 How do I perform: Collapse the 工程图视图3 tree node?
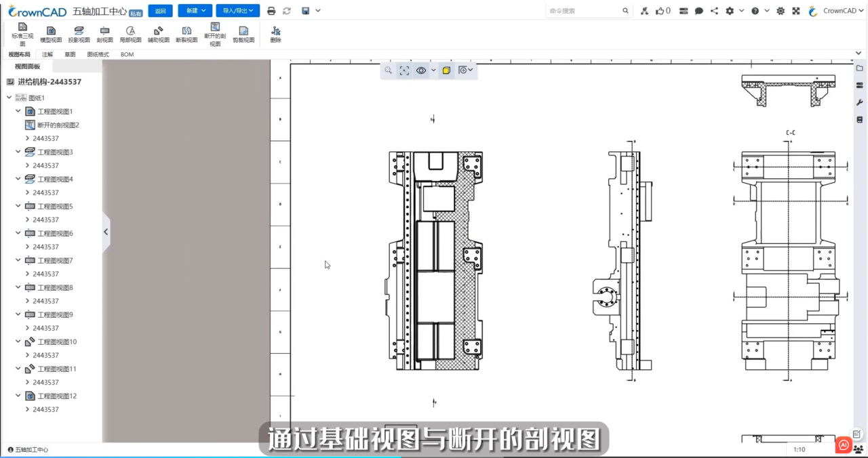coord(18,152)
